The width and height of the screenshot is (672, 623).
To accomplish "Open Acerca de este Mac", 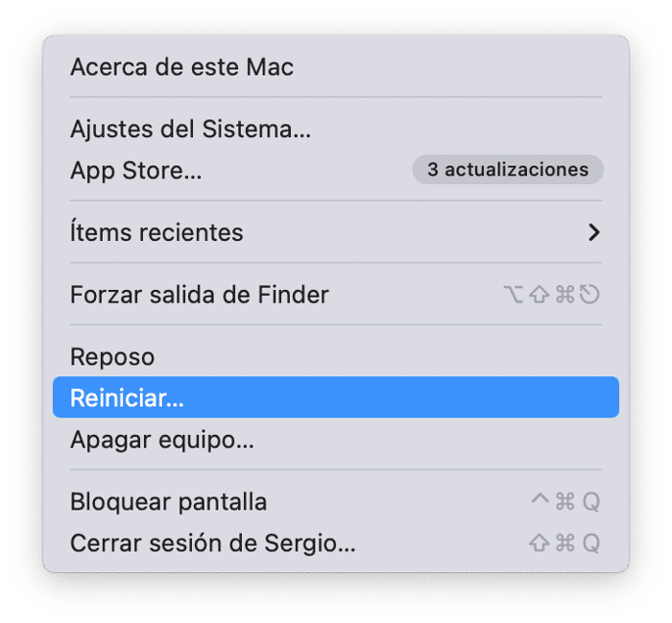I will click(181, 67).
